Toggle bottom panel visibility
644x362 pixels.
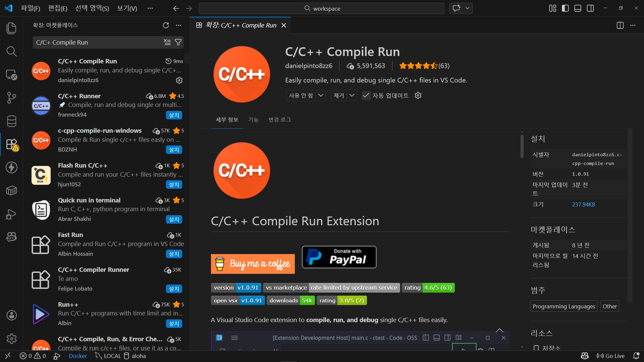point(578,8)
